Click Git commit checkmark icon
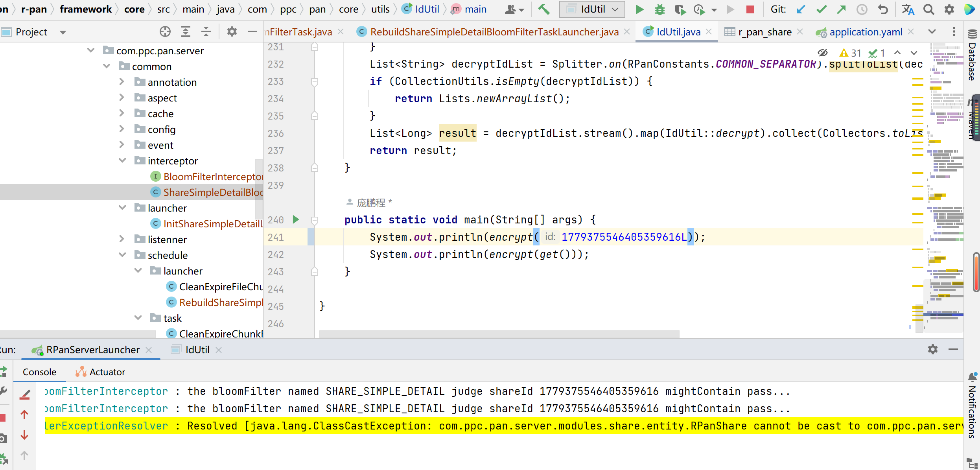This screenshot has height=470, width=980. [x=821, y=9]
